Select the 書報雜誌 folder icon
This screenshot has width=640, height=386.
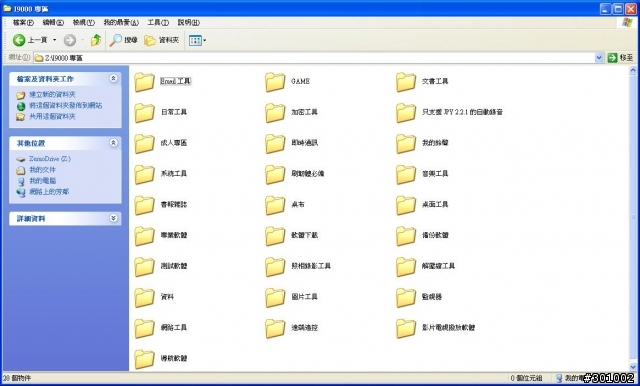[x=144, y=205]
